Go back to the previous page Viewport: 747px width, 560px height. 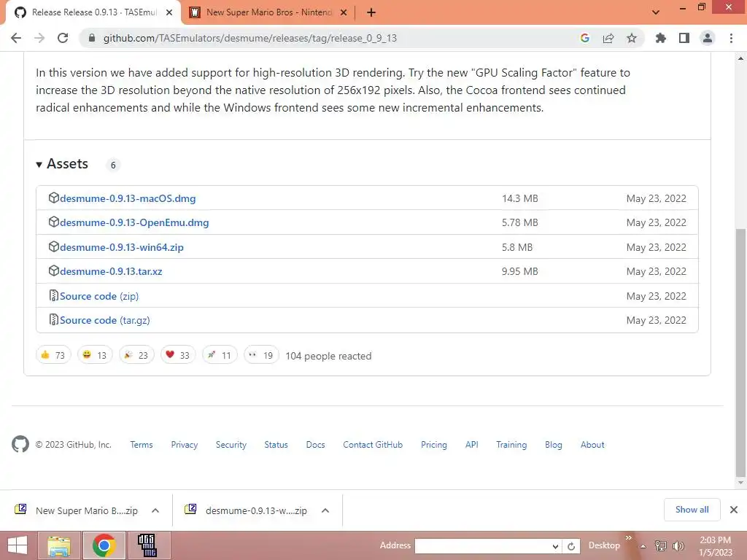(16, 38)
